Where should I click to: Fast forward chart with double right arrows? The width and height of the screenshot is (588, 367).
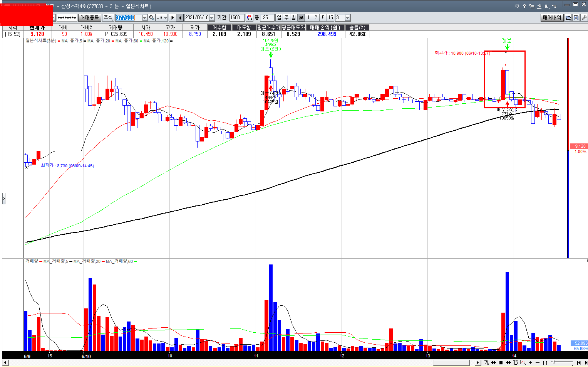[x=508, y=363]
